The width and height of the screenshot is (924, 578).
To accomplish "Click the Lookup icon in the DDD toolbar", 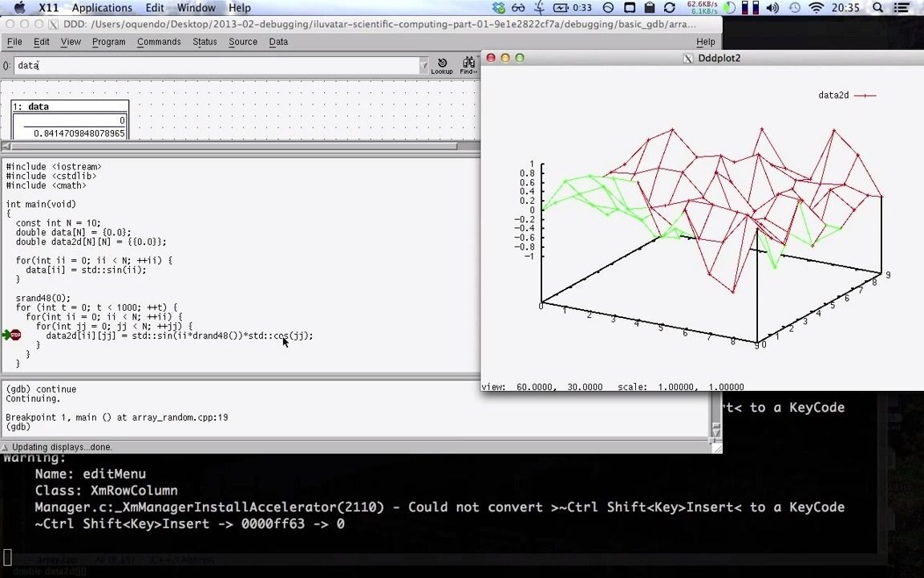I will click(x=442, y=63).
